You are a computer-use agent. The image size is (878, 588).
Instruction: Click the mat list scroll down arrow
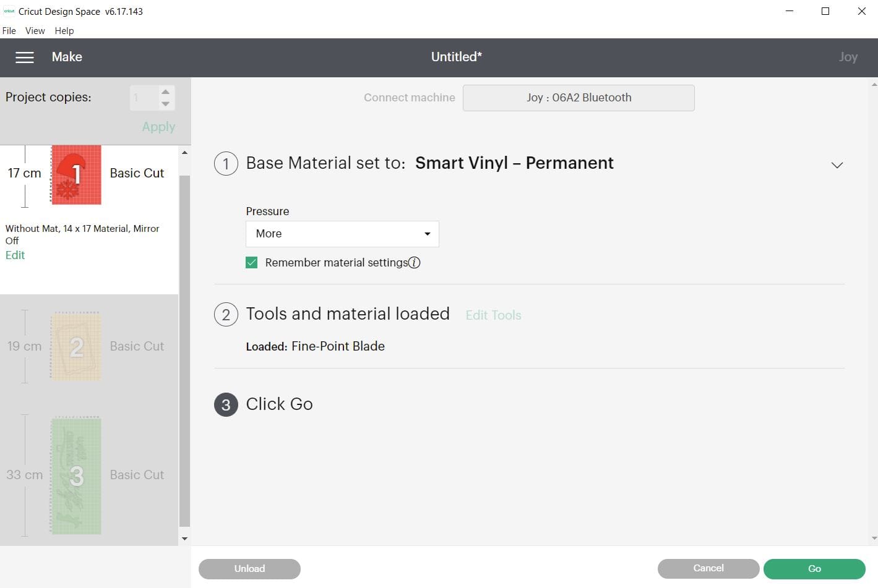tap(184, 539)
